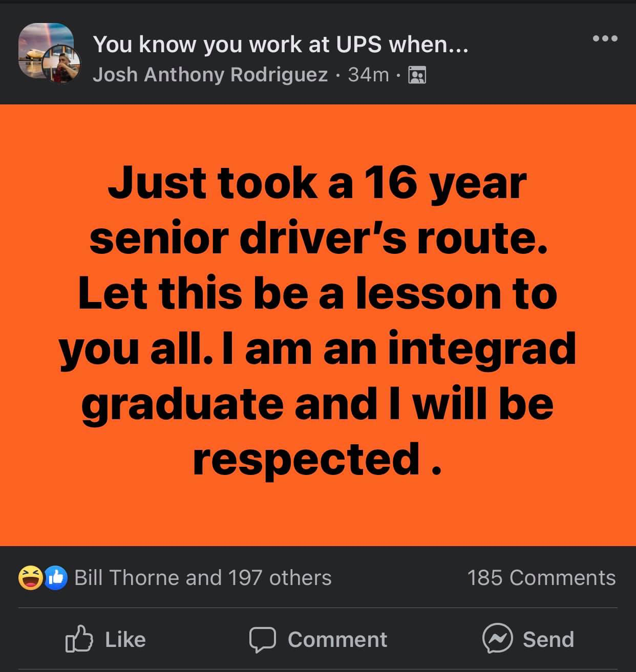
Task: Tap the speech bubble Comment icon
Action: tap(263, 640)
